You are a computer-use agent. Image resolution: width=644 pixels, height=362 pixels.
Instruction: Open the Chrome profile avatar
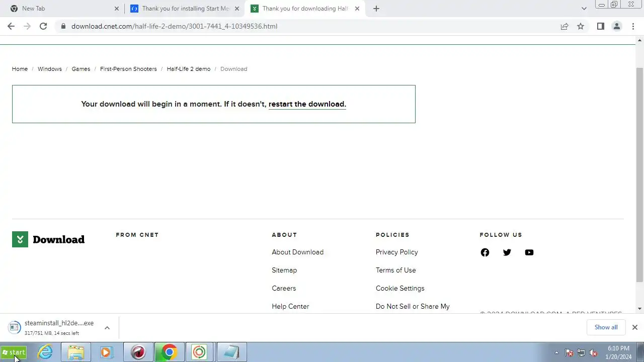click(x=616, y=26)
